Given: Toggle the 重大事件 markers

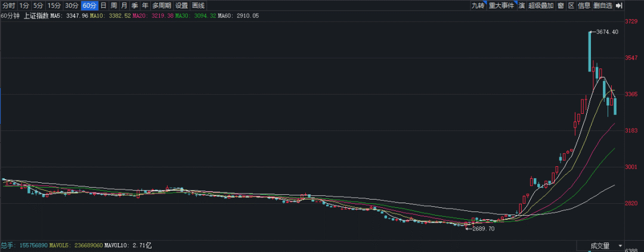Looking at the screenshot, I should pyautogui.click(x=501, y=5).
